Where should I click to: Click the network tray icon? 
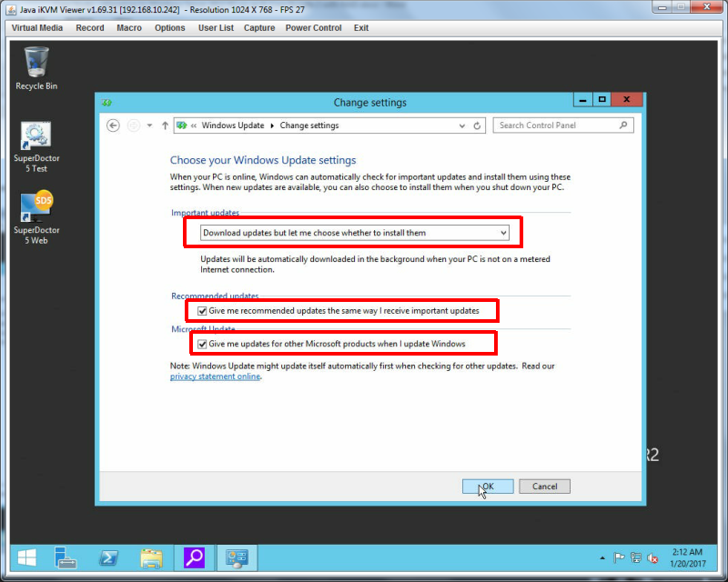click(x=635, y=557)
